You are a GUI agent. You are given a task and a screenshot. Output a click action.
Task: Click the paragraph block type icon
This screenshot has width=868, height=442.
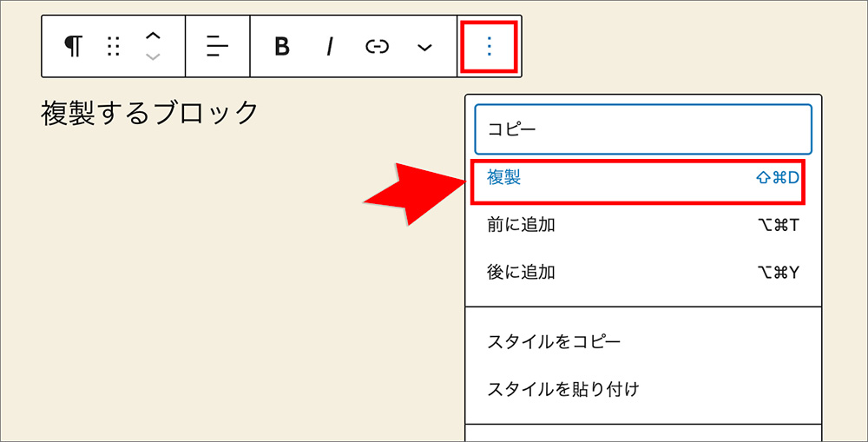[x=75, y=46]
